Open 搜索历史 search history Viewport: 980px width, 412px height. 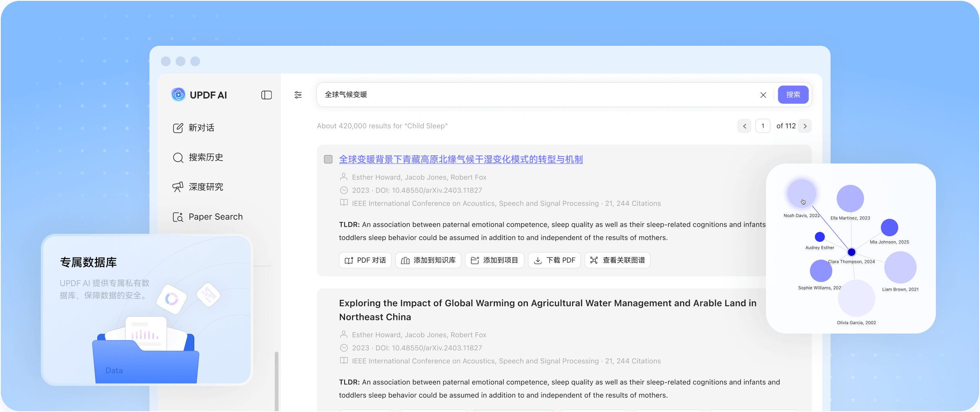[198, 157]
